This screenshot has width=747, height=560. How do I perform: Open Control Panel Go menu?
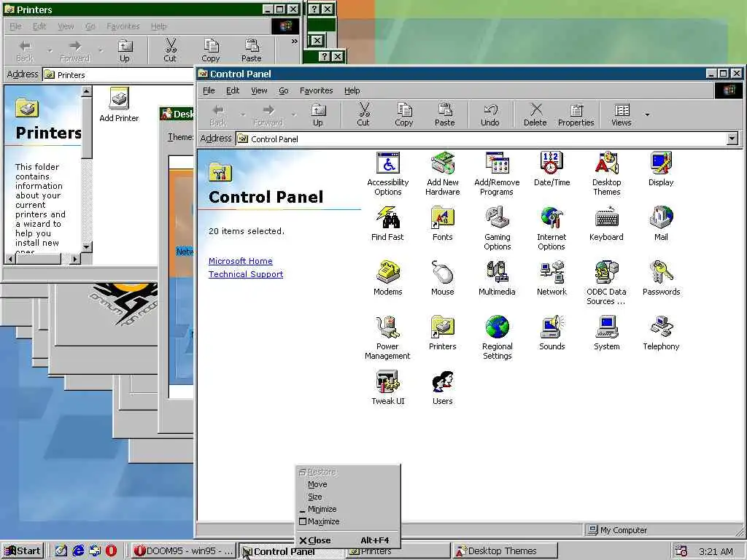284,90
